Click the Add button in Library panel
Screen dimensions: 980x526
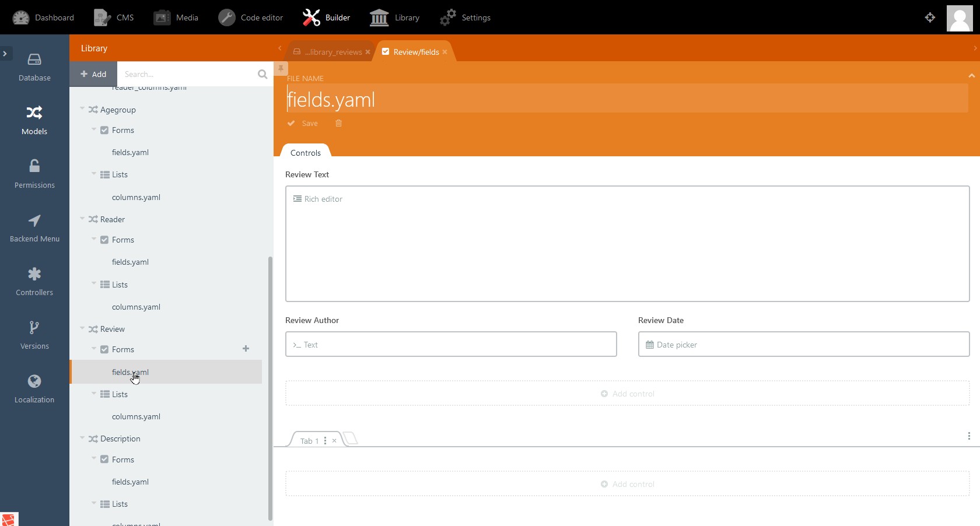click(x=93, y=74)
